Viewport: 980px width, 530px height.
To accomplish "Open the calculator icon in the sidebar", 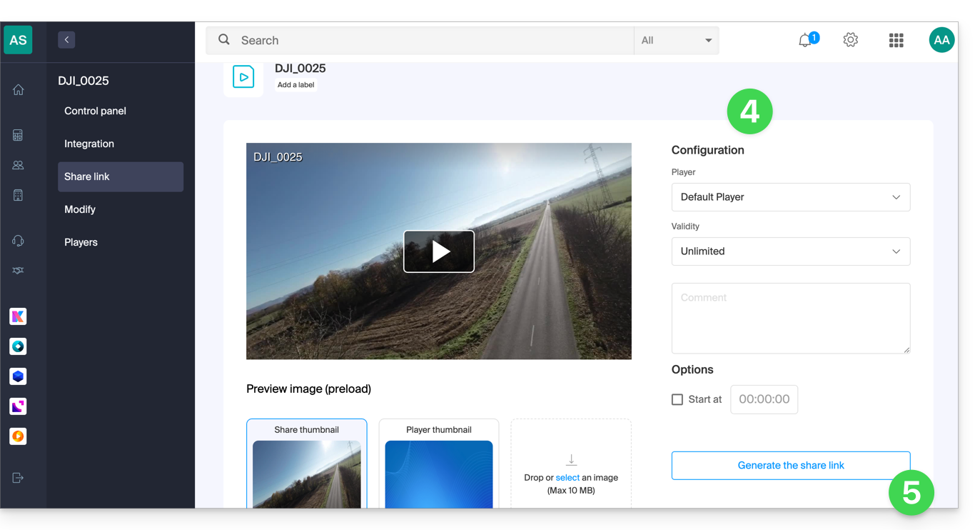I will (x=18, y=135).
